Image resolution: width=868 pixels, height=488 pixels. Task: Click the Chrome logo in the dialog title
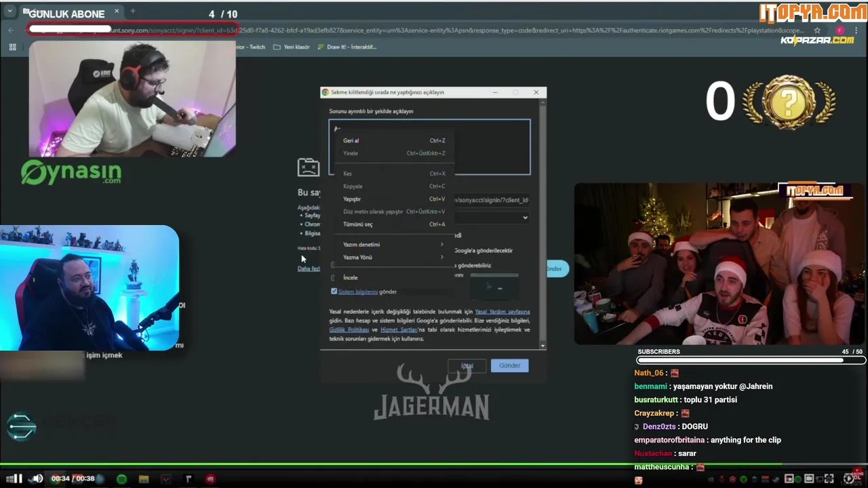(325, 92)
